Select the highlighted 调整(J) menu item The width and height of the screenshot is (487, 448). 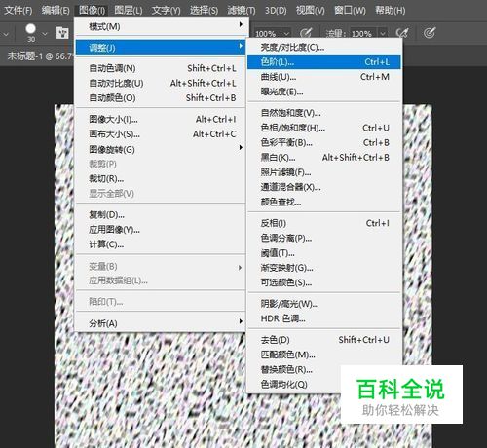[160, 48]
